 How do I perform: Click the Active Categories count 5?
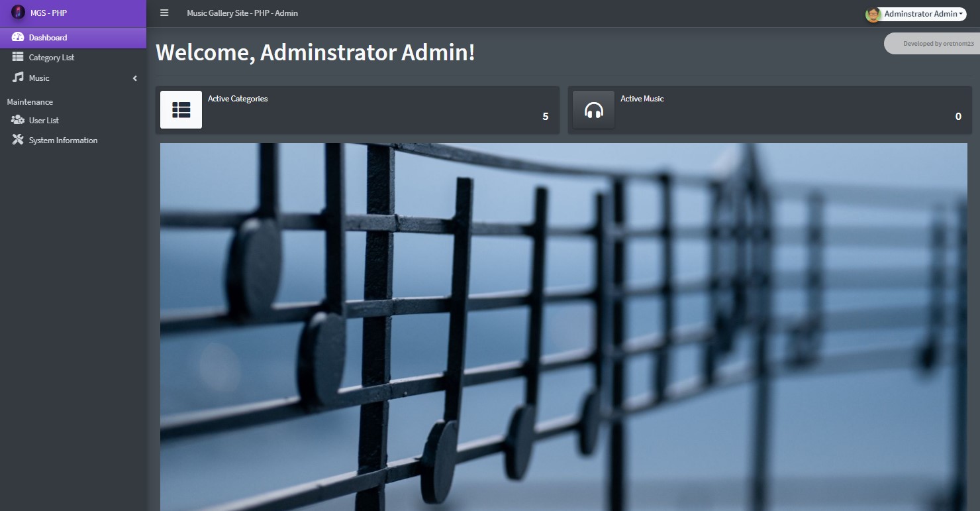click(546, 117)
